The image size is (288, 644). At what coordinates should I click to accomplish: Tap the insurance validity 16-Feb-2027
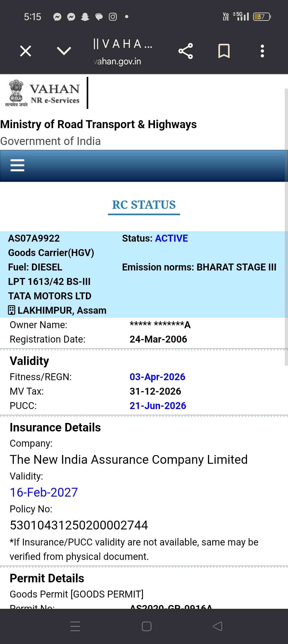44,492
